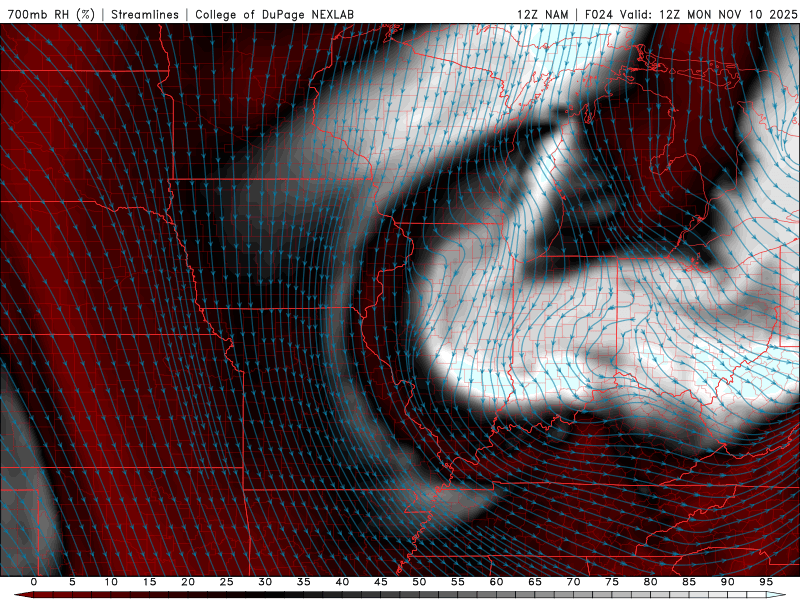800x600 pixels.
Task: Click the '700mb RH (%)' title text
Action: pyautogui.click(x=51, y=14)
